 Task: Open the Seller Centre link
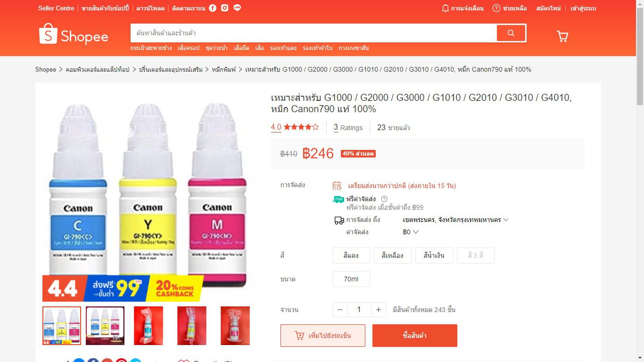pos(56,8)
